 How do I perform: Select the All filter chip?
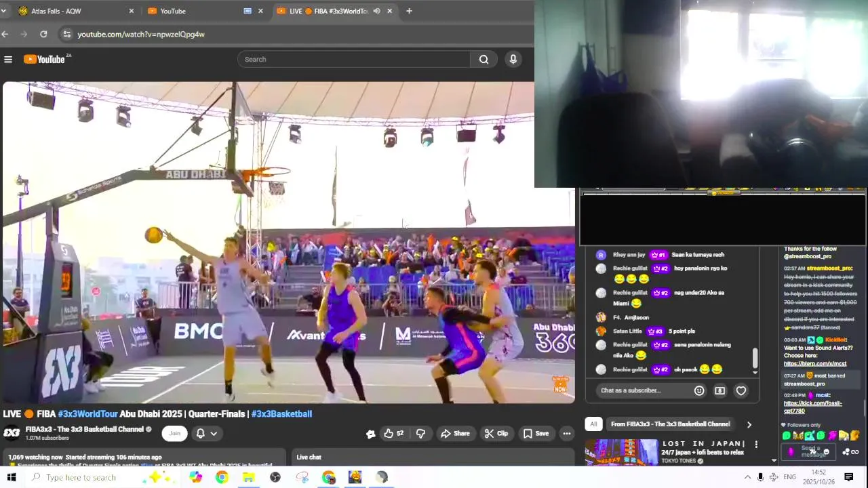[x=593, y=424]
